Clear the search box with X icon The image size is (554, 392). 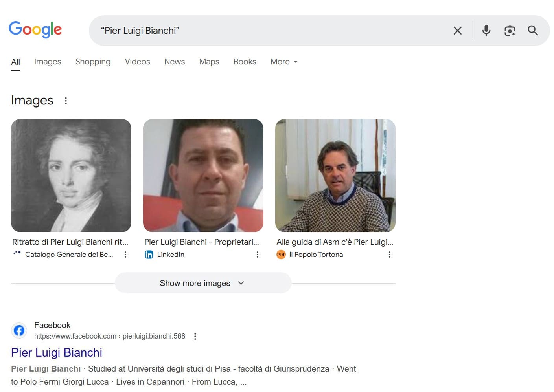point(457,31)
